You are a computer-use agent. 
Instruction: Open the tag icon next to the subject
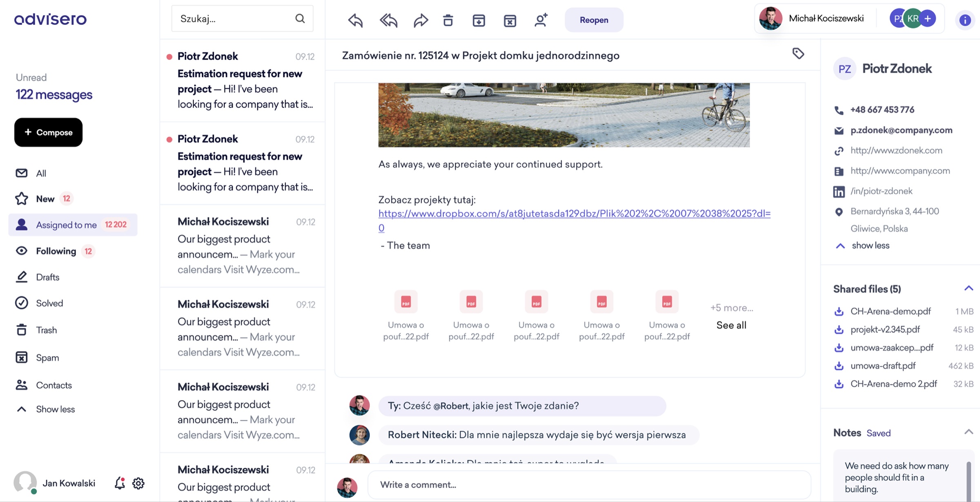pyautogui.click(x=798, y=54)
